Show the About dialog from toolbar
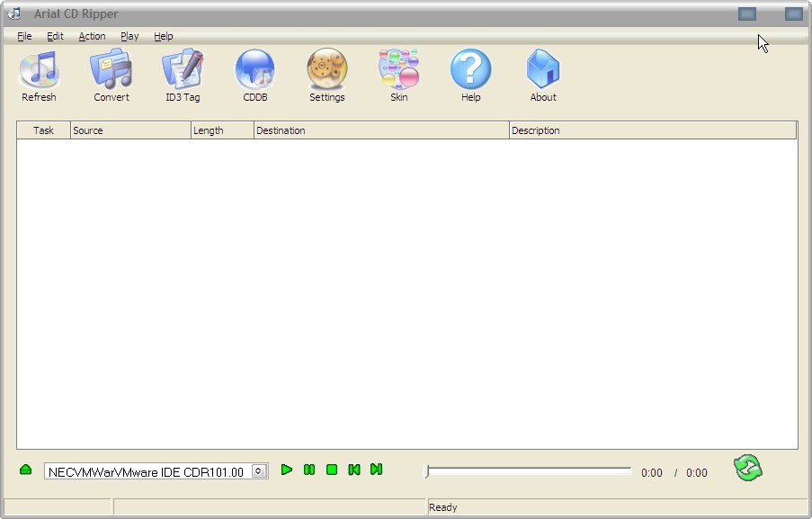Screen dimensions: 812x519 543,75
